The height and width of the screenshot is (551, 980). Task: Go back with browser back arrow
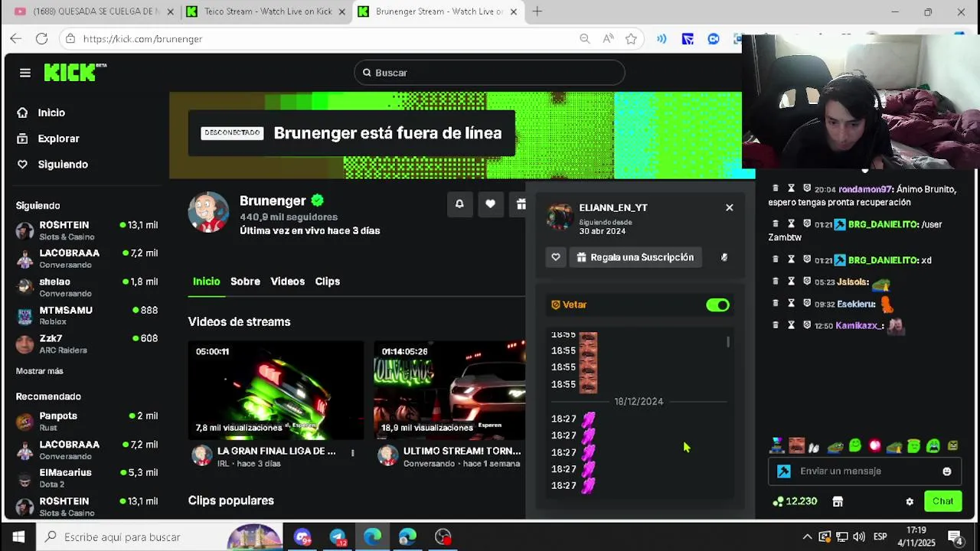tap(16, 38)
